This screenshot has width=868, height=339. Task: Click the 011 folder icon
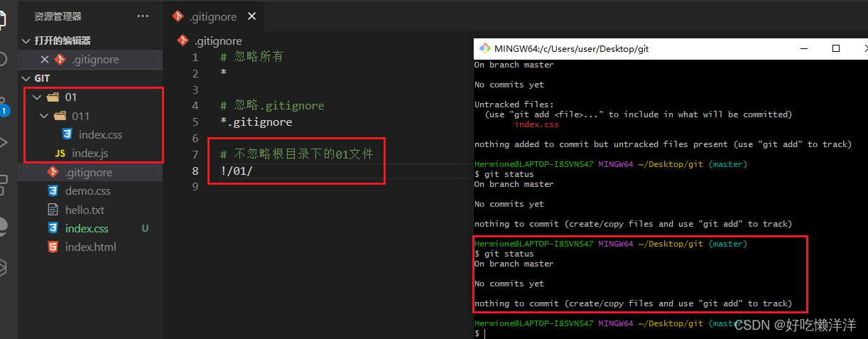tap(60, 116)
